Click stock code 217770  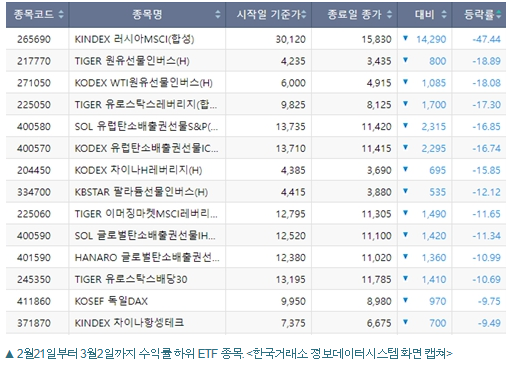click(x=34, y=61)
